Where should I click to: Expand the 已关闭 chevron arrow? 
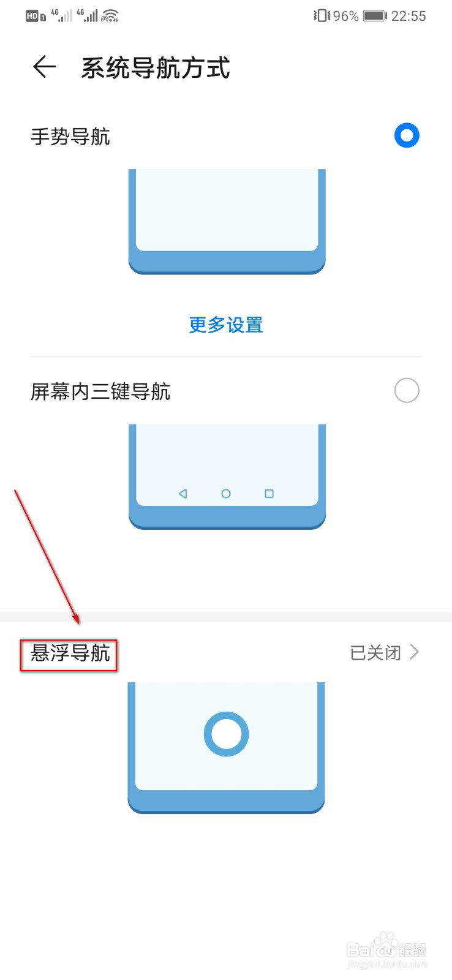pos(415,652)
